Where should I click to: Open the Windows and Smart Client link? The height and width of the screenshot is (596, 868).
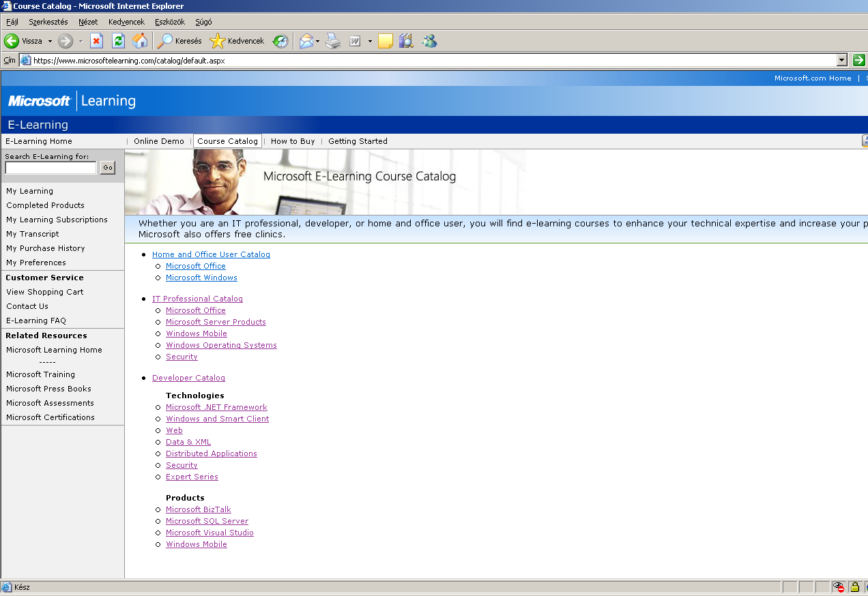tap(217, 419)
